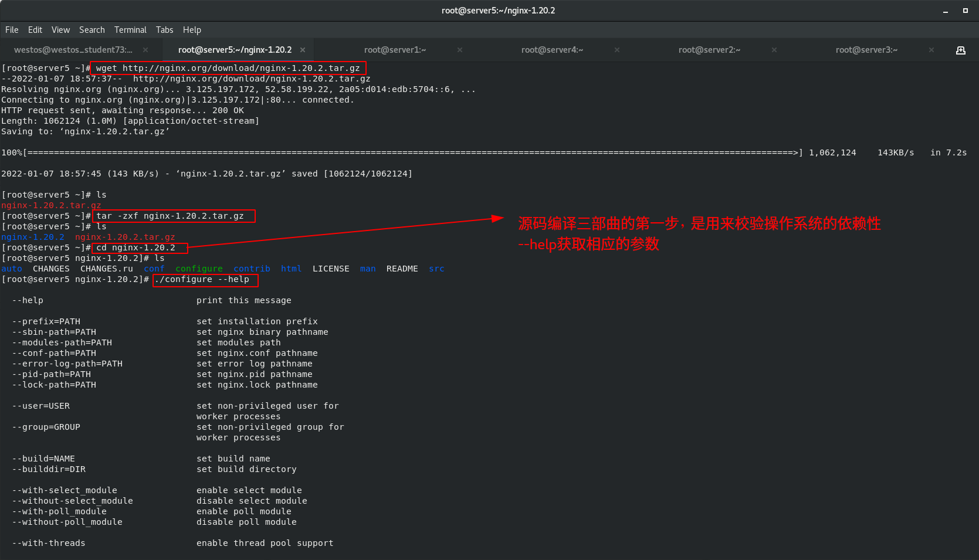979x560 pixels.
Task: Click the --with-select_module option
Action: (x=65, y=490)
